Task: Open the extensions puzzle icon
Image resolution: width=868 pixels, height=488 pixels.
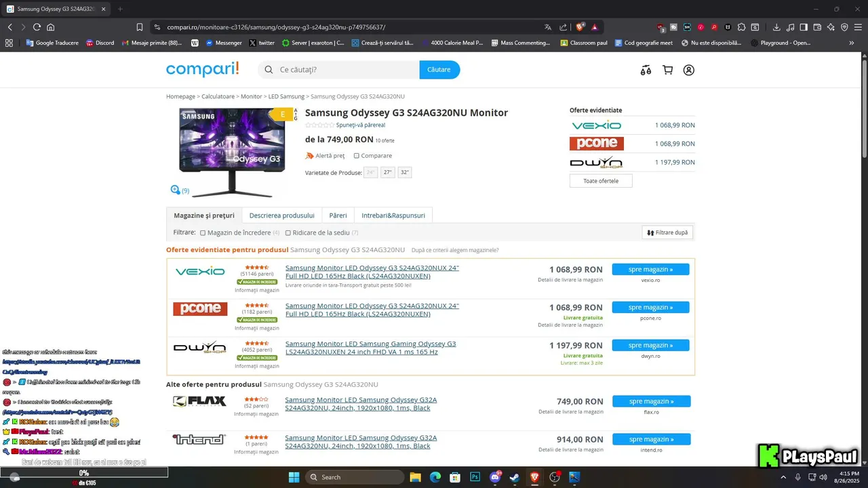Action: pos(741,27)
